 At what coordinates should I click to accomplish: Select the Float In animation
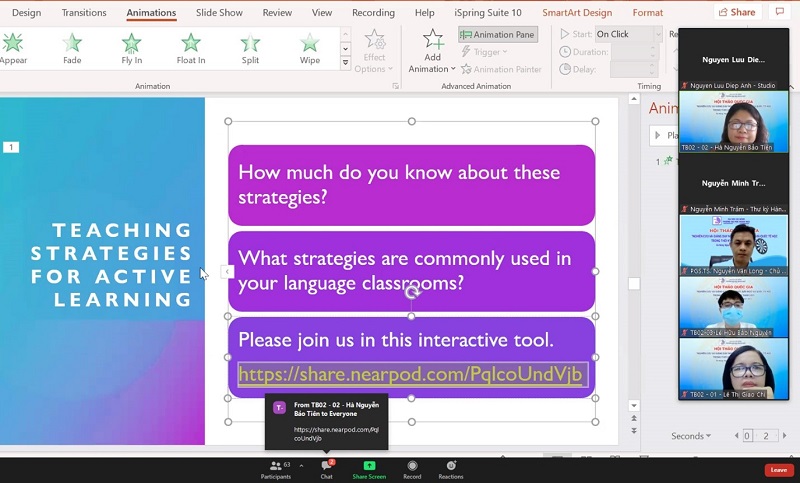click(x=190, y=47)
